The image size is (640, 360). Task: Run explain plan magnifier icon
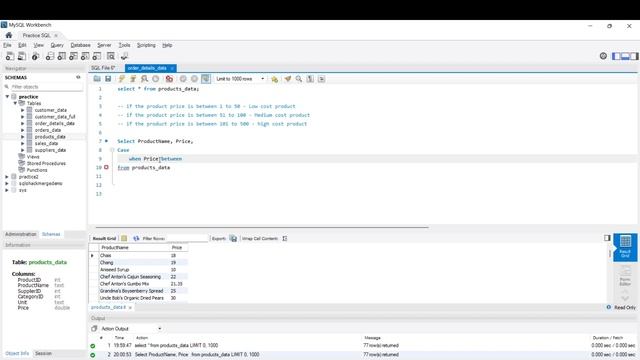144,79
